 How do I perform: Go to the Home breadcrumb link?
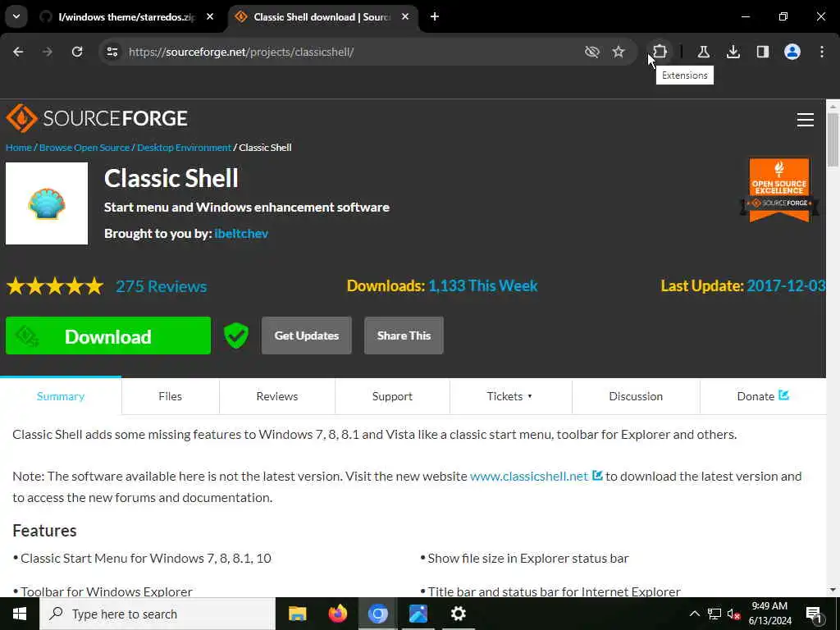click(x=19, y=148)
